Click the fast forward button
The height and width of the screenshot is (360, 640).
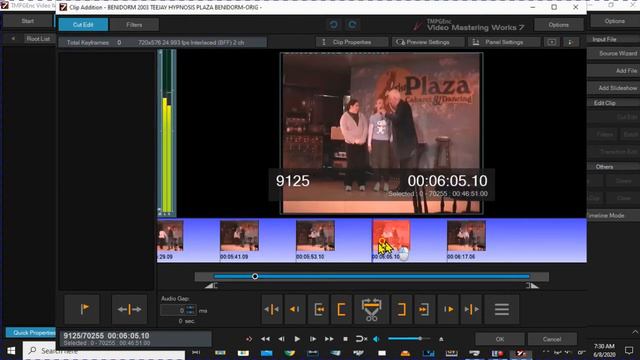coord(329,339)
